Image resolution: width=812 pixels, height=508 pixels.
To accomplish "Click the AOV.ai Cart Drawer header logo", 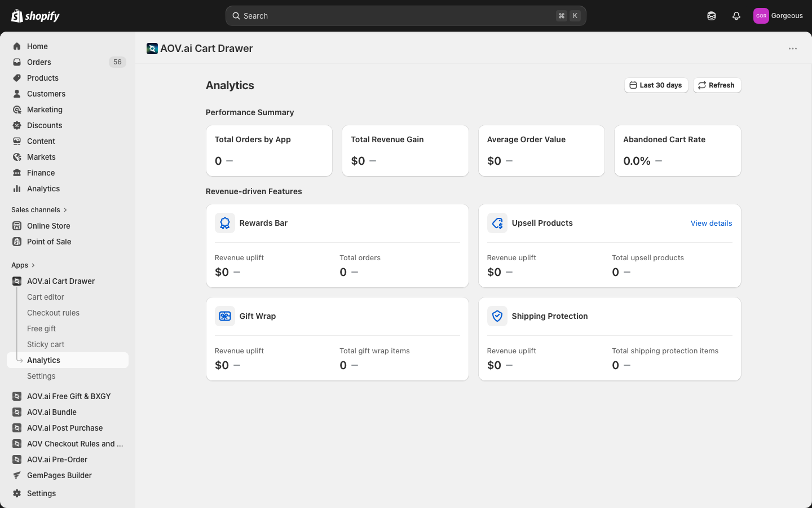I will (152, 49).
